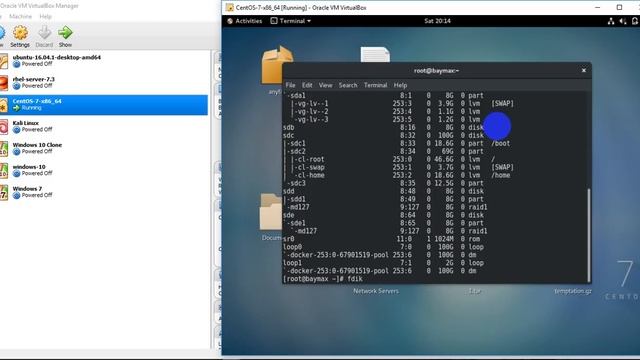
Task: Maximize the CentOS VirtualBox window
Action: tap(619, 7)
